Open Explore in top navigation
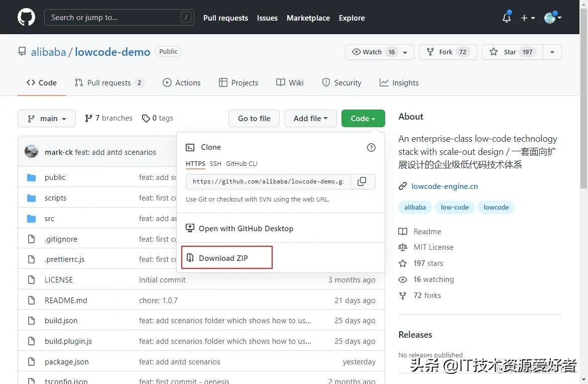The height and width of the screenshot is (384, 588). click(x=351, y=18)
